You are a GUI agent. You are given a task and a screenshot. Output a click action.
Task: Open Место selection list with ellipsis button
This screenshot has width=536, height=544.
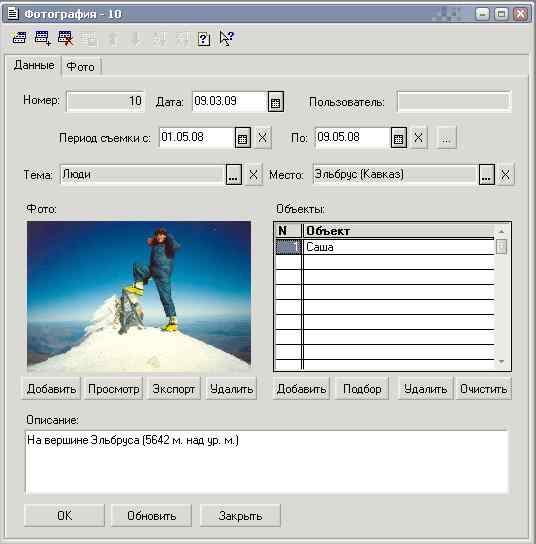pyautogui.click(x=487, y=175)
